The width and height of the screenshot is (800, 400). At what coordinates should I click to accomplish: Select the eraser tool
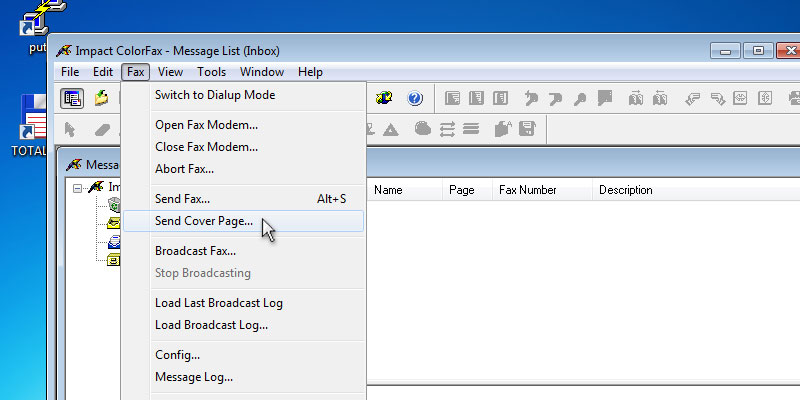101,129
